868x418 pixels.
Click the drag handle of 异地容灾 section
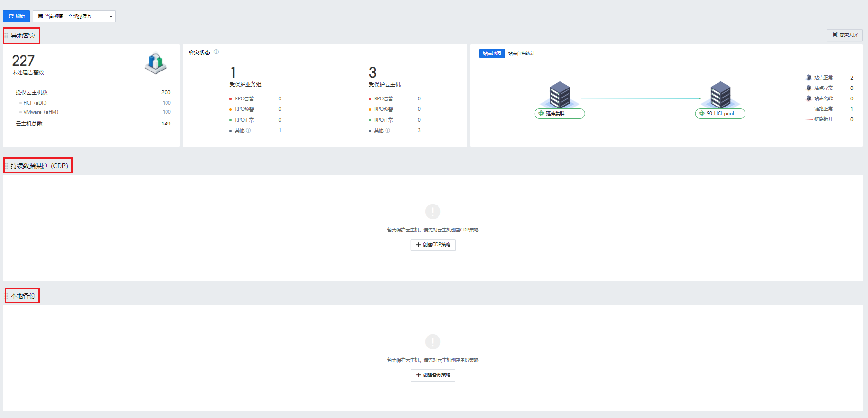[6, 36]
